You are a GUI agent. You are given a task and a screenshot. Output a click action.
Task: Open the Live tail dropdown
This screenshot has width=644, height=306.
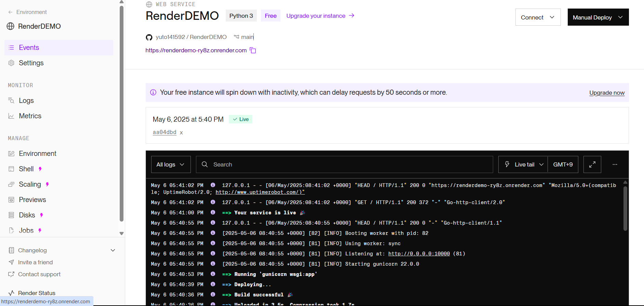(x=523, y=164)
